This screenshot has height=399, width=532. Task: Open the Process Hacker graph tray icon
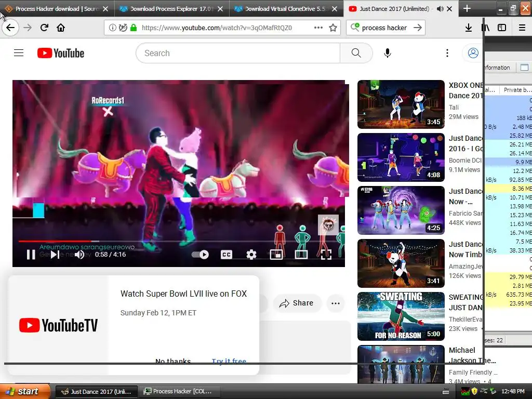[465, 392]
